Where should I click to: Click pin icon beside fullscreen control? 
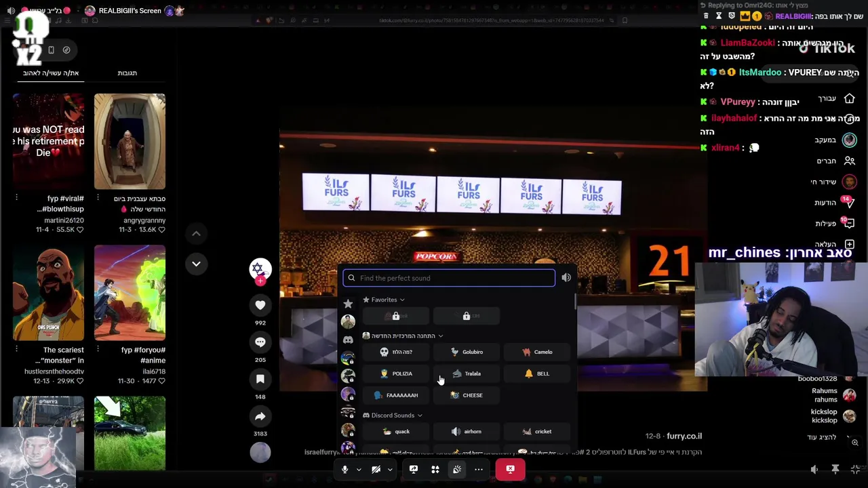click(835, 469)
